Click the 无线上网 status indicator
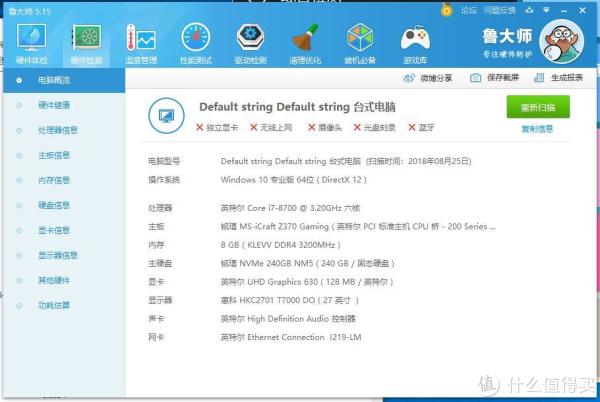 271,127
